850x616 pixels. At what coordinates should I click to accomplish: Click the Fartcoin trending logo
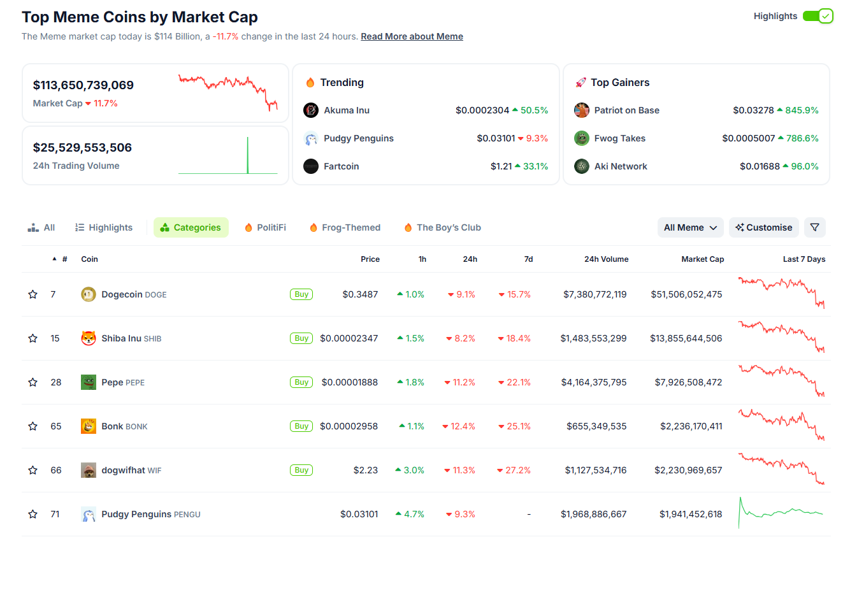311,166
